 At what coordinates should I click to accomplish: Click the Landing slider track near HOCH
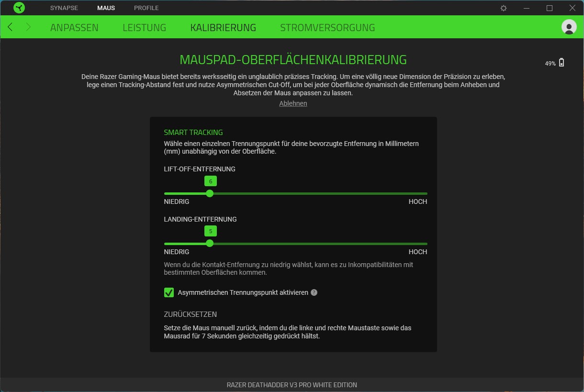417,244
